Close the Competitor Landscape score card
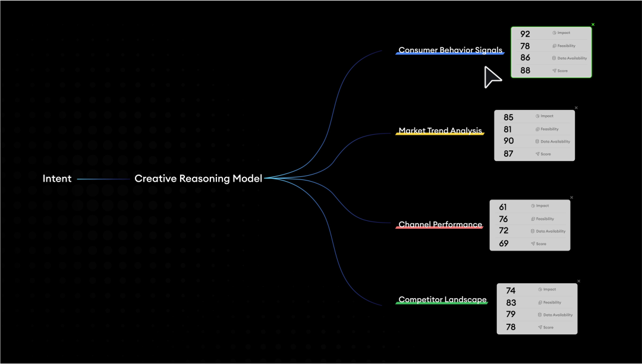642x364 pixels. 578,281
